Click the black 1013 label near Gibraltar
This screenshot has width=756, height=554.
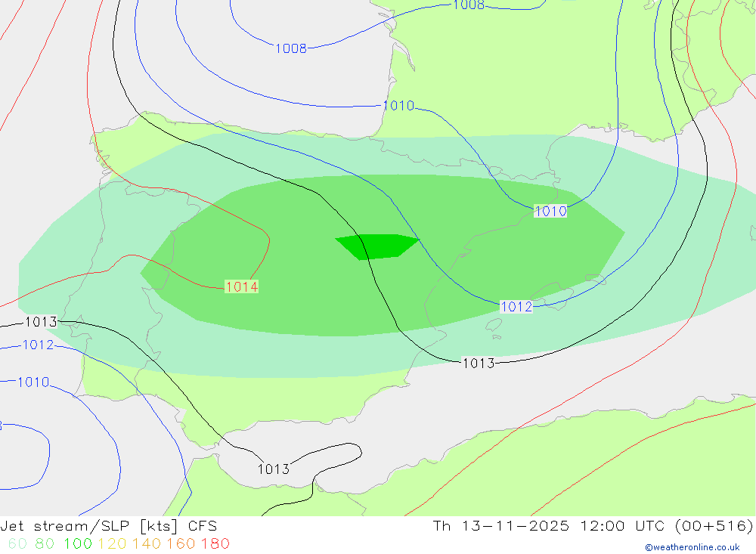(274, 469)
